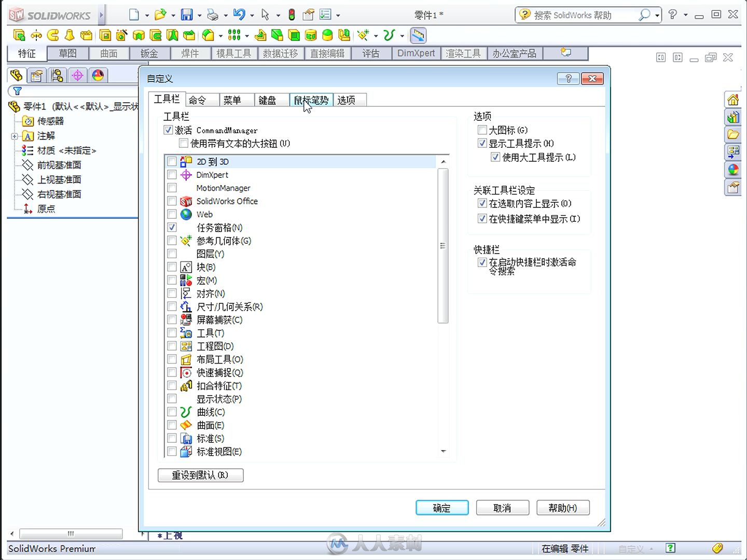This screenshot has height=560, width=747.
Task: Click the Open file folder icon
Action: tap(160, 15)
